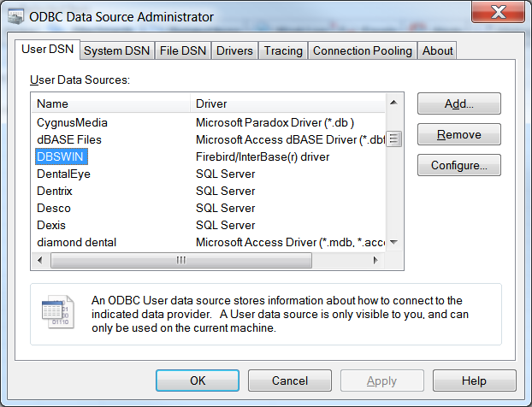
Task: Select the dBASE Files data source
Action: pyautogui.click(x=69, y=139)
